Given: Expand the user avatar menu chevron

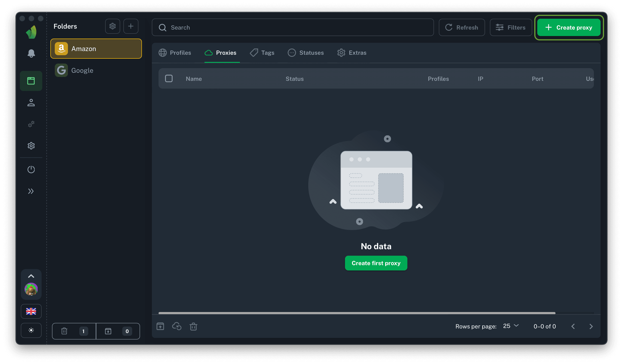Looking at the screenshot, I should pyautogui.click(x=31, y=276).
